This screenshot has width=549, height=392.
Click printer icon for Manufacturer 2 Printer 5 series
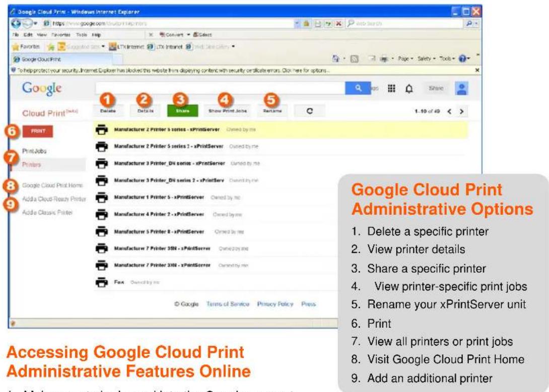coord(102,129)
